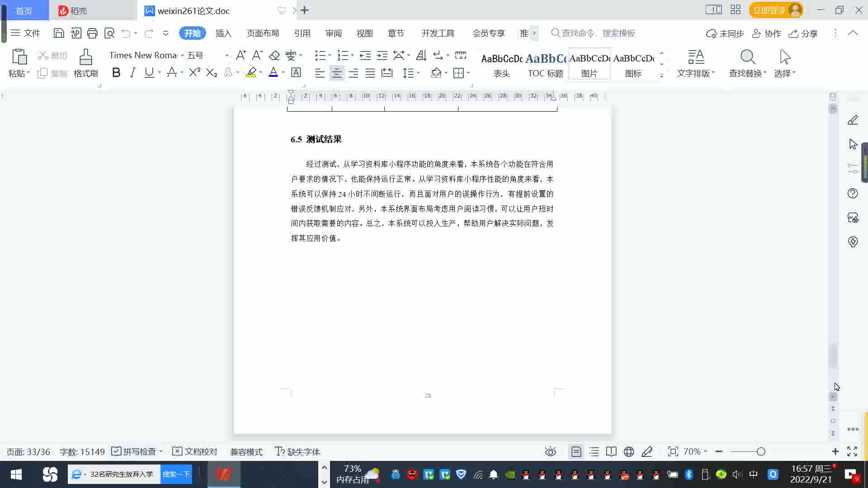Decrease font size with A- icon

[257, 55]
